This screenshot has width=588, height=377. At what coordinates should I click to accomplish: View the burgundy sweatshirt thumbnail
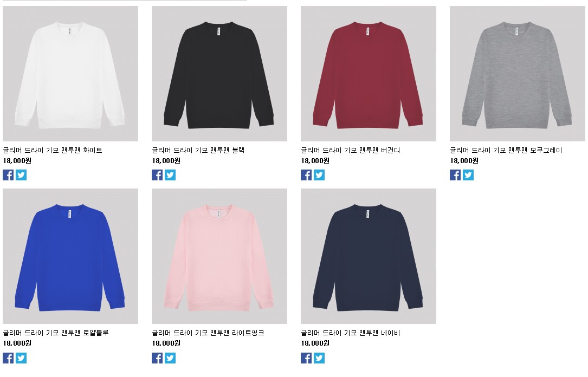(369, 74)
